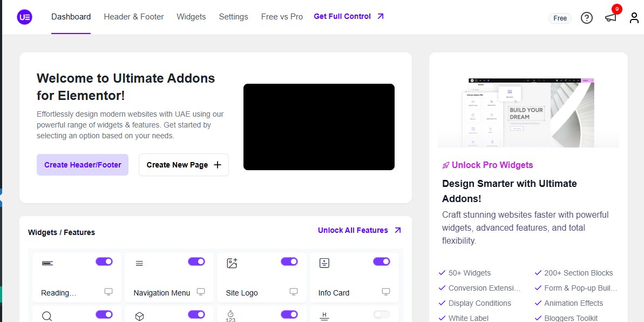Open the Dashboard tab
The height and width of the screenshot is (322, 644).
point(71,17)
